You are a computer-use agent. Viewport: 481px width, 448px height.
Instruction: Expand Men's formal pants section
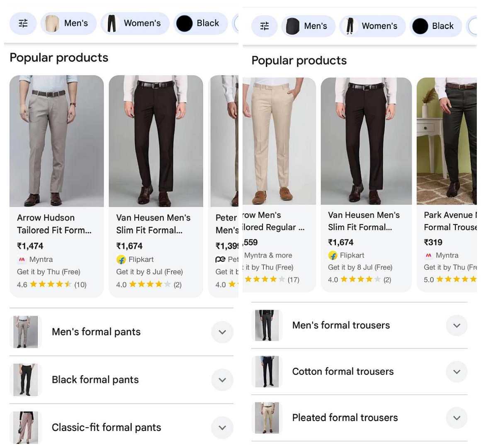[222, 332]
